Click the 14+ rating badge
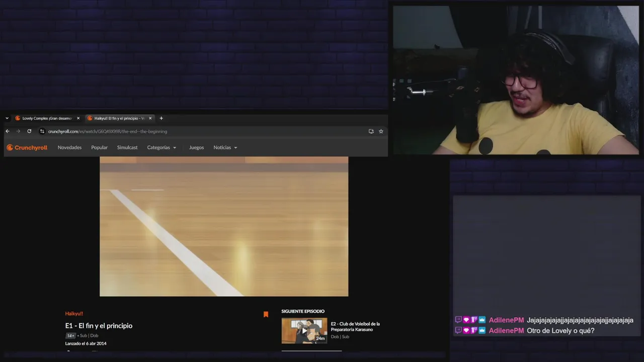Viewport: 644px width, 362px height. click(70, 335)
